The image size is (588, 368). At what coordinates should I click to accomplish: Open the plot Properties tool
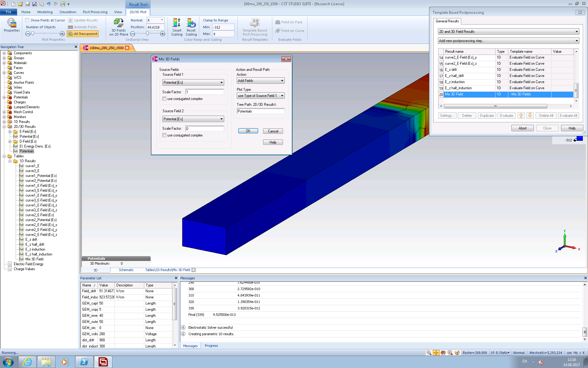click(12, 25)
